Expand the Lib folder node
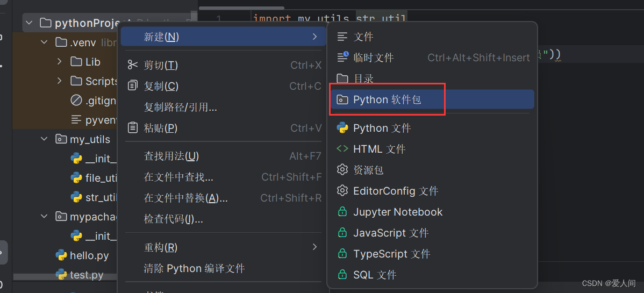The image size is (644, 293). [x=60, y=62]
